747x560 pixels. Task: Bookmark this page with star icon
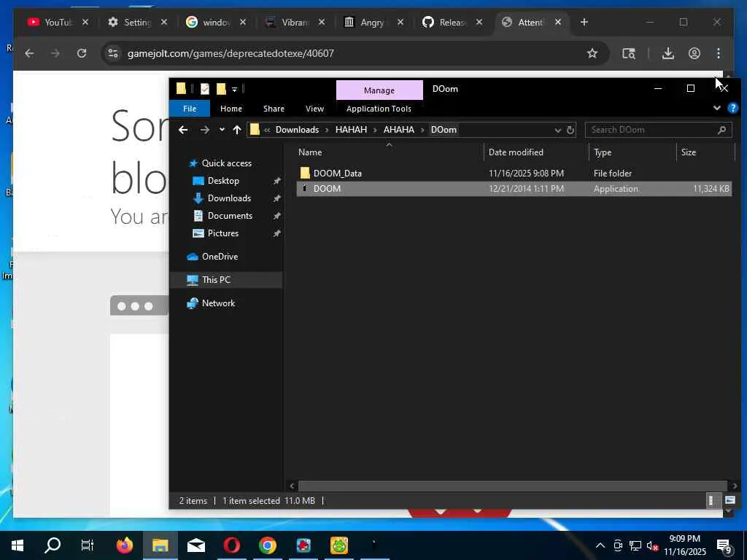coord(592,53)
